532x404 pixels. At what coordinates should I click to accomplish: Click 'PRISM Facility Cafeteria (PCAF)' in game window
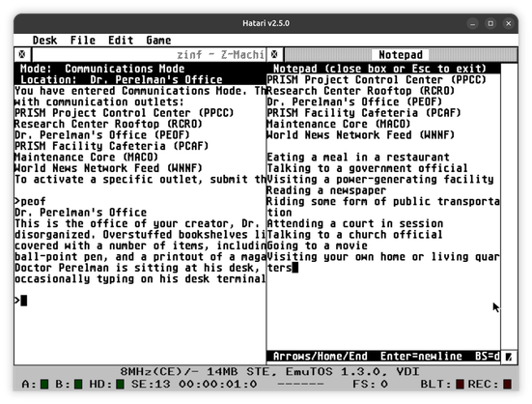112,146
